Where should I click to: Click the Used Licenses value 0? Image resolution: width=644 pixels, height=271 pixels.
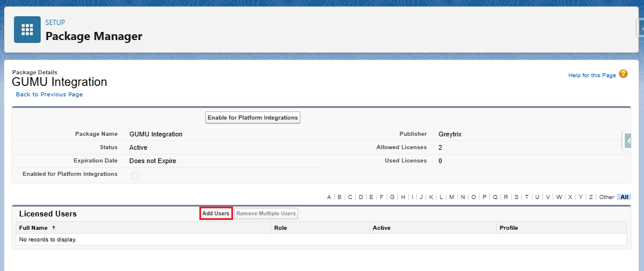coord(441,161)
